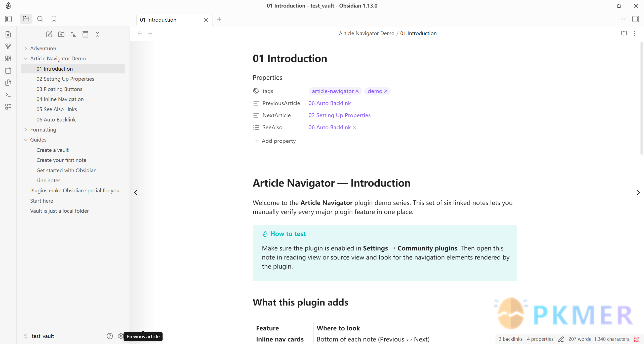Click 3 backlinks in status bar
The height and width of the screenshot is (344, 644).
point(511,339)
